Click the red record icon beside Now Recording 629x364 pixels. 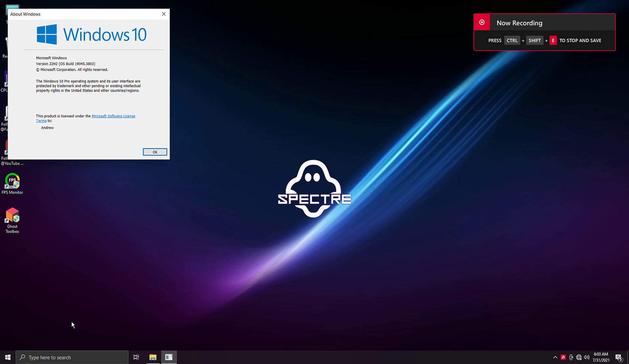coord(482,22)
